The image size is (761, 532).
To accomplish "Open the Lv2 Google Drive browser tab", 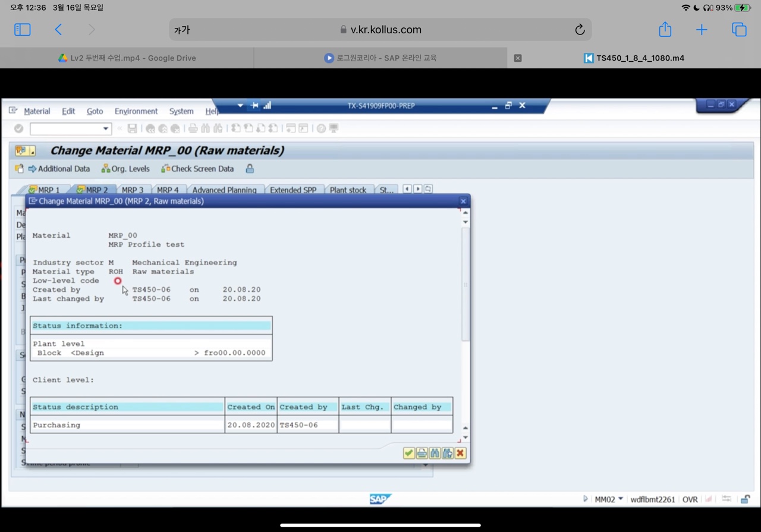I will click(x=127, y=58).
